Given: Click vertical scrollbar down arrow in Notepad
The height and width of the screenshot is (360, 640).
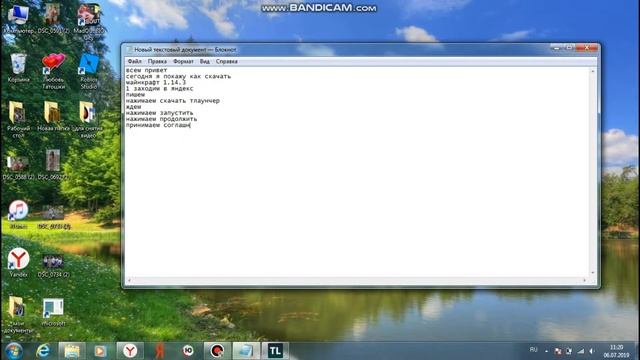Looking at the screenshot, I should [x=593, y=273].
